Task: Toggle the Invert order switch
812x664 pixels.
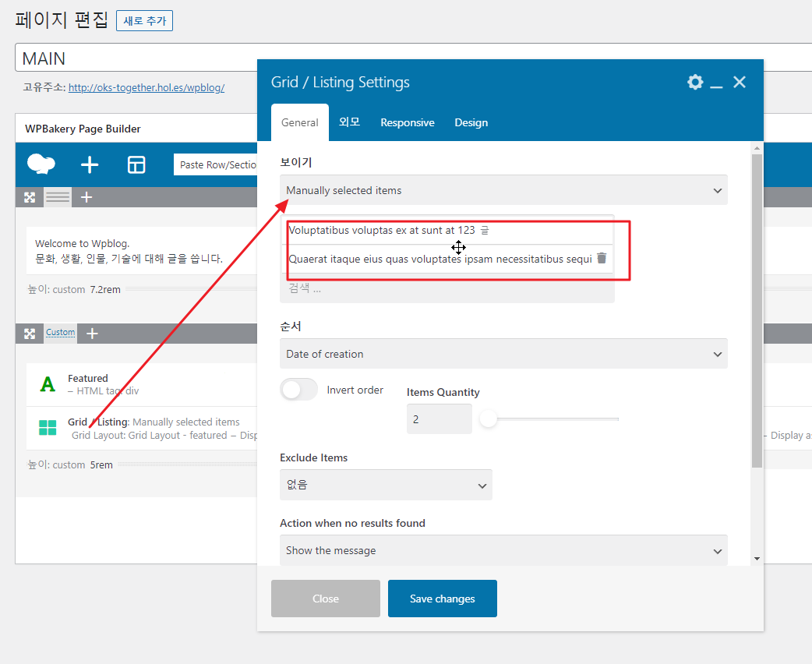Action: [x=298, y=390]
